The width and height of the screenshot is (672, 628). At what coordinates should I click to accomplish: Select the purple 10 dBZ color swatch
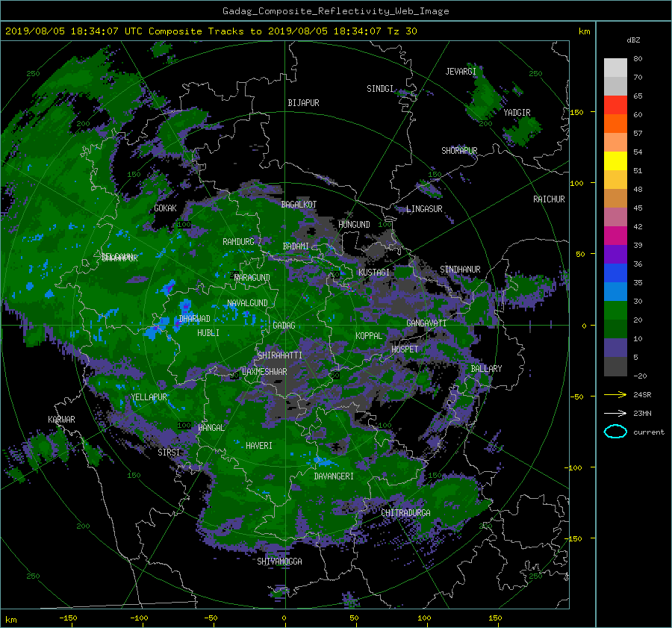615,347
